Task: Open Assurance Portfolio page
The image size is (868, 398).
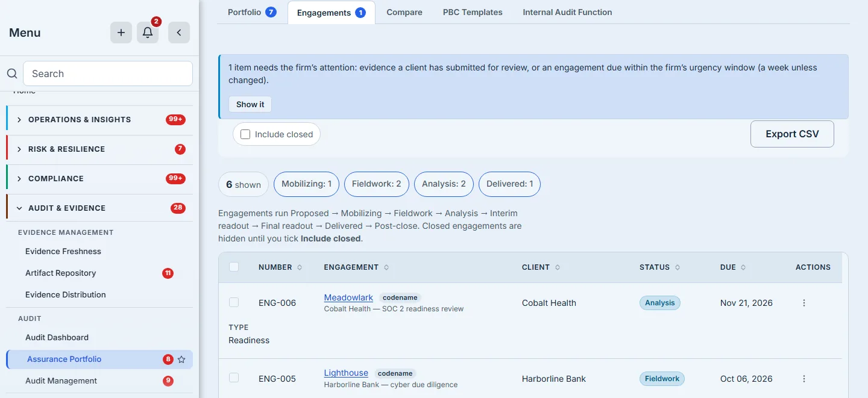Action: coord(64,359)
